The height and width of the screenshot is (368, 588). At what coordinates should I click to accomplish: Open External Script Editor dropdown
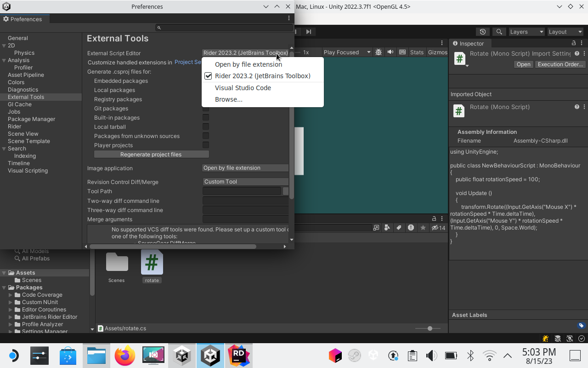pos(245,53)
